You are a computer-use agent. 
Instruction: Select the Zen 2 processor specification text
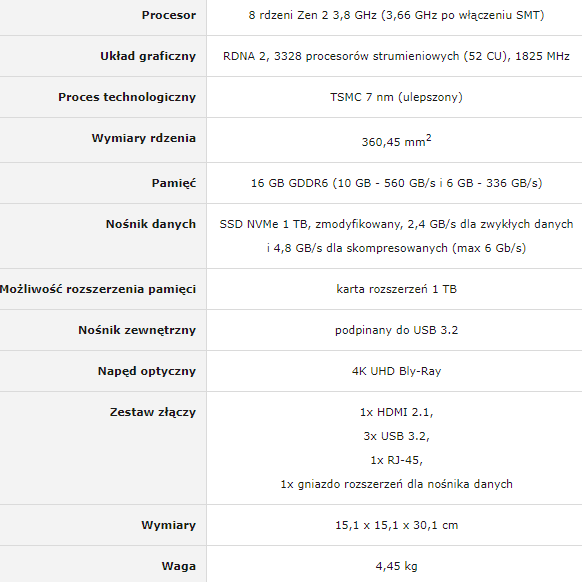coord(396,15)
